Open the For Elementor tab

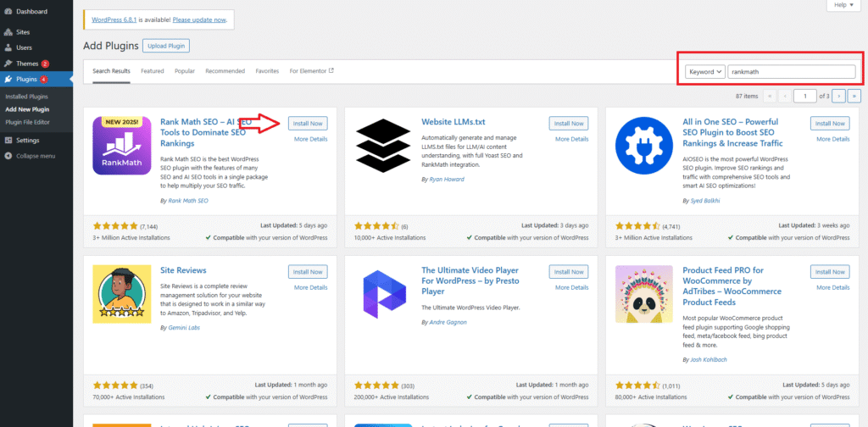pos(312,71)
